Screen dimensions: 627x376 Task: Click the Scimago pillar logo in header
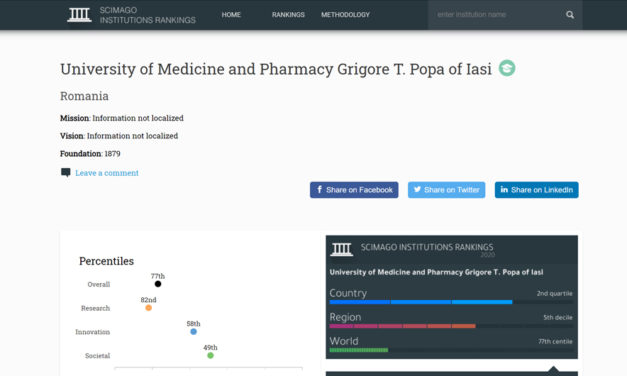(79, 15)
